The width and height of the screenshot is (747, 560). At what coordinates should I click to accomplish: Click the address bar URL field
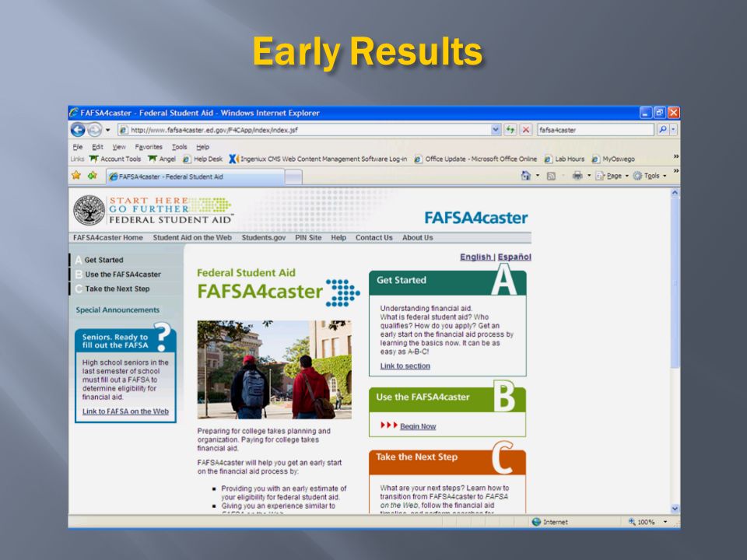[305, 130]
